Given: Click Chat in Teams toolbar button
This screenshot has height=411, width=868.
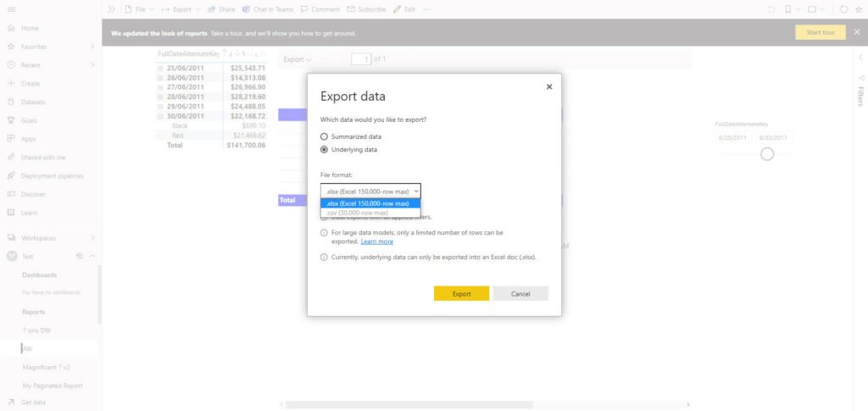Looking at the screenshot, I should click(x=267, y=9).
